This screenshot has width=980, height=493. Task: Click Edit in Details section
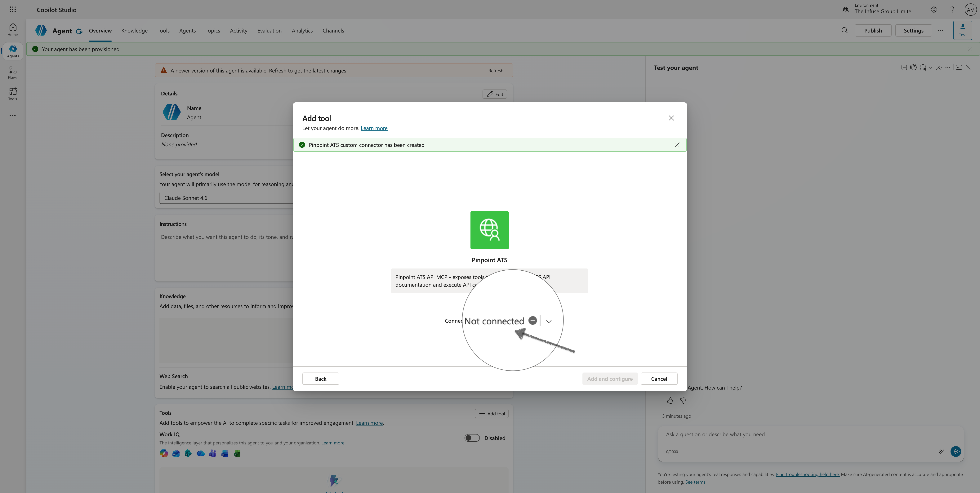point(495,94)
